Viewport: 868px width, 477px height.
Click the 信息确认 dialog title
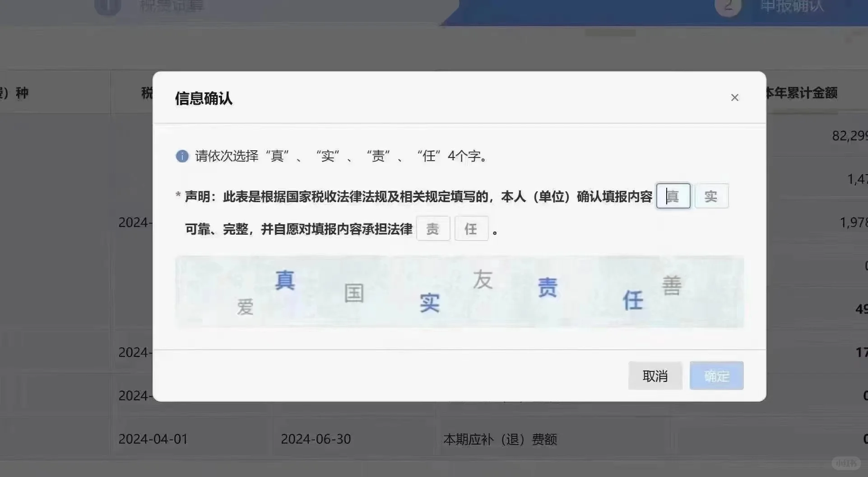pyautogui.click(x=204, y=98)
